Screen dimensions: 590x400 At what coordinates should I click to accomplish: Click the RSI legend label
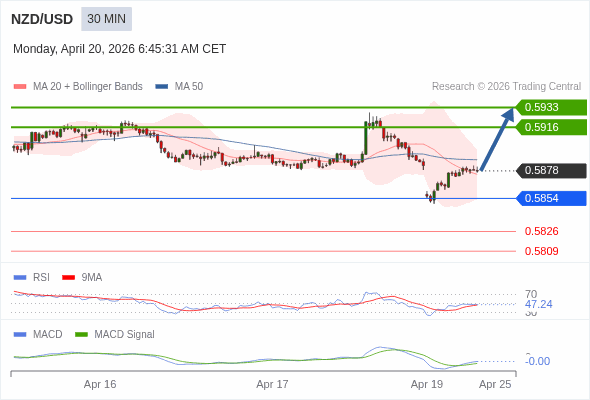click(41, 278)
